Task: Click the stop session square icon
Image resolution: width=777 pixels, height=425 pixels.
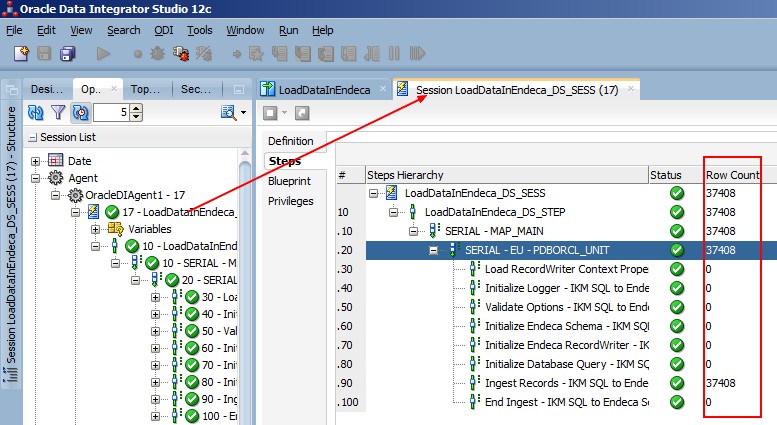Action: coord(269,113)
